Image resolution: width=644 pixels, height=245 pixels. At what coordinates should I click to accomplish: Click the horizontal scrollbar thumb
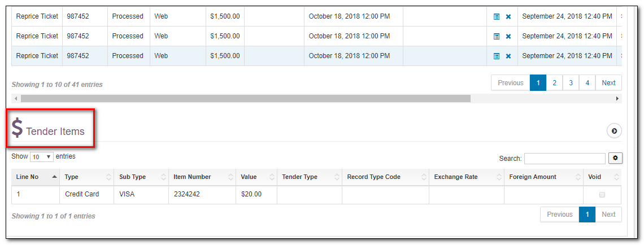pos(246,99)
